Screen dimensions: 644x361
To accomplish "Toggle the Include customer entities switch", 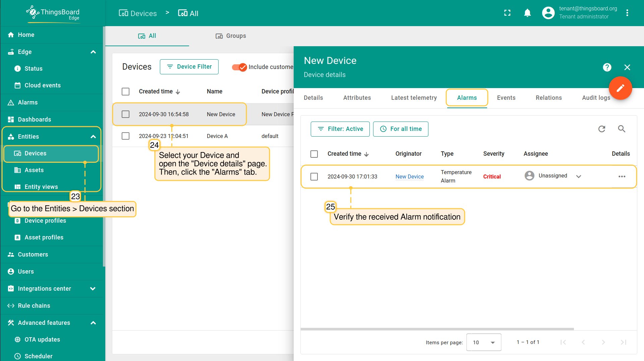I will pos(239,67).
